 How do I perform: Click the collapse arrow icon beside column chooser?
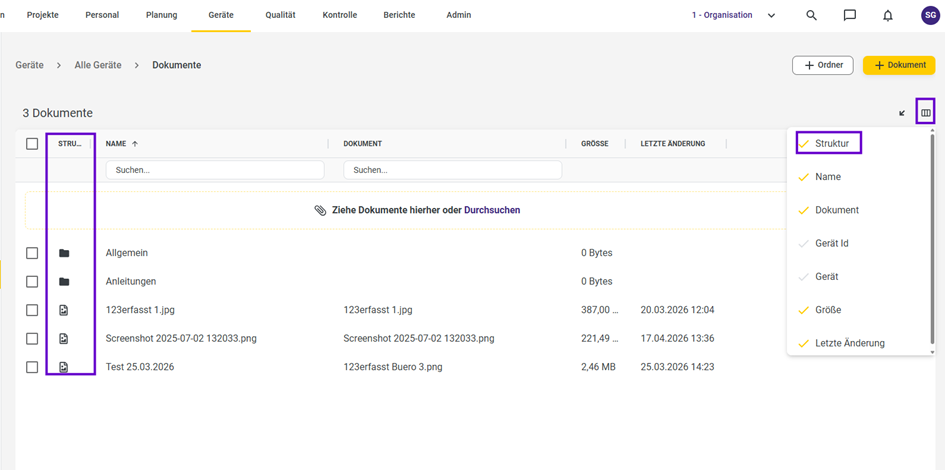[902, 113]
